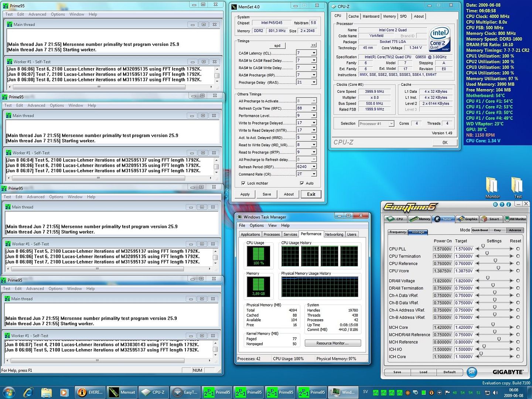Click EasyTune6 email/web icon
The height and width of the screenshot is (399, 532).
tap(495, 204)
